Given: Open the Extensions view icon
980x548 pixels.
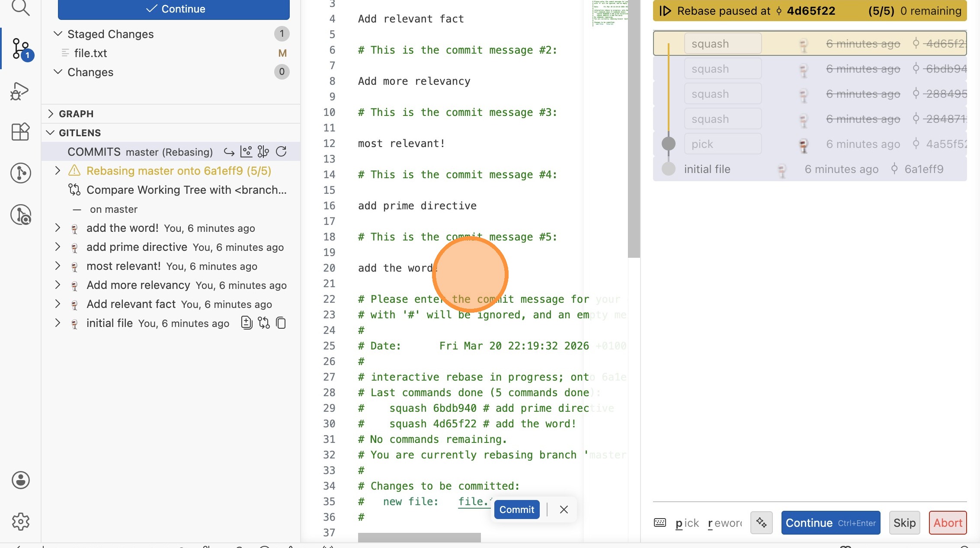Looking at the screenshot, I should pyautogui.click(x=20, y=131).
